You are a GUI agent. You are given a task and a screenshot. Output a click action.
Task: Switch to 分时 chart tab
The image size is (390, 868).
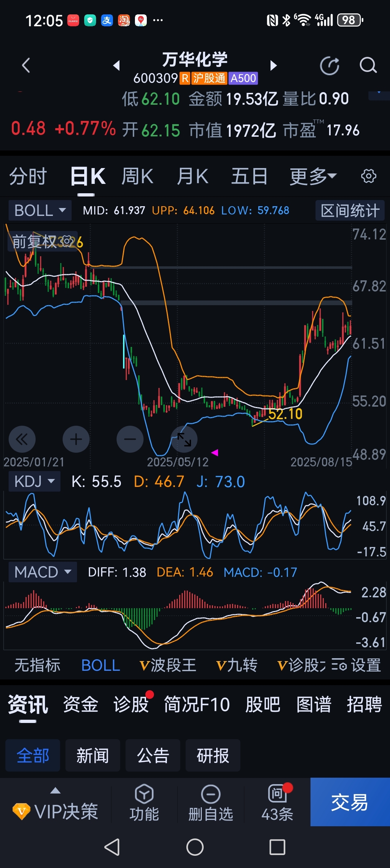[x=28, y=176]
